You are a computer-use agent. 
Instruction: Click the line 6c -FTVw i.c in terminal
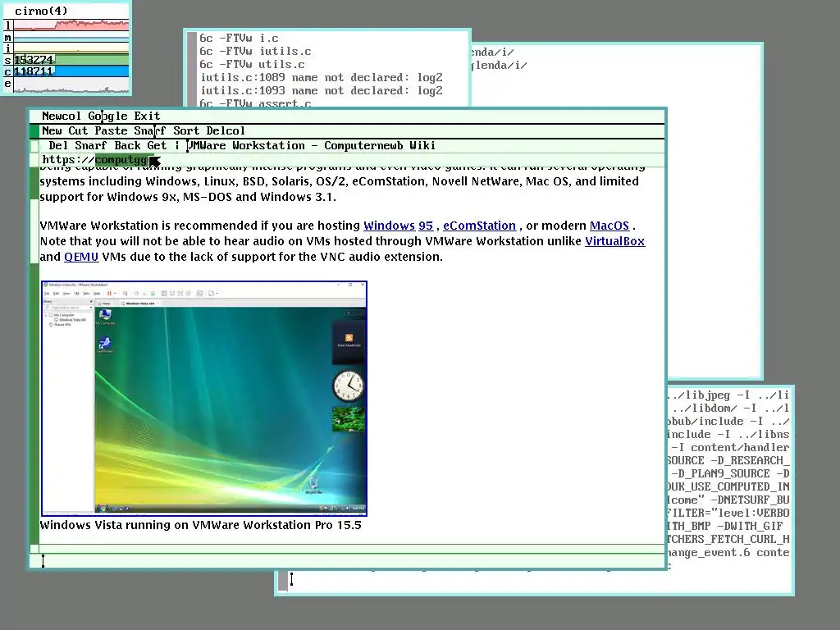click(239, 38)
